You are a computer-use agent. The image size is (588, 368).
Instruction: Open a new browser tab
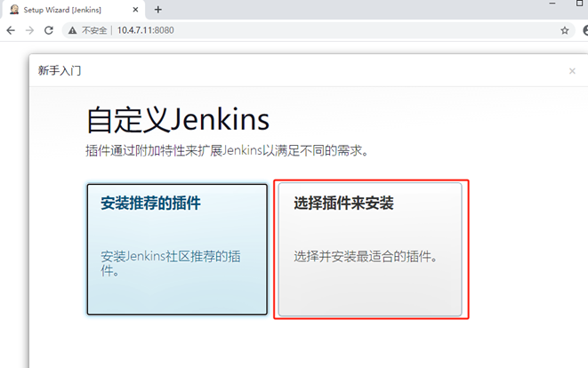click(158, 10)
